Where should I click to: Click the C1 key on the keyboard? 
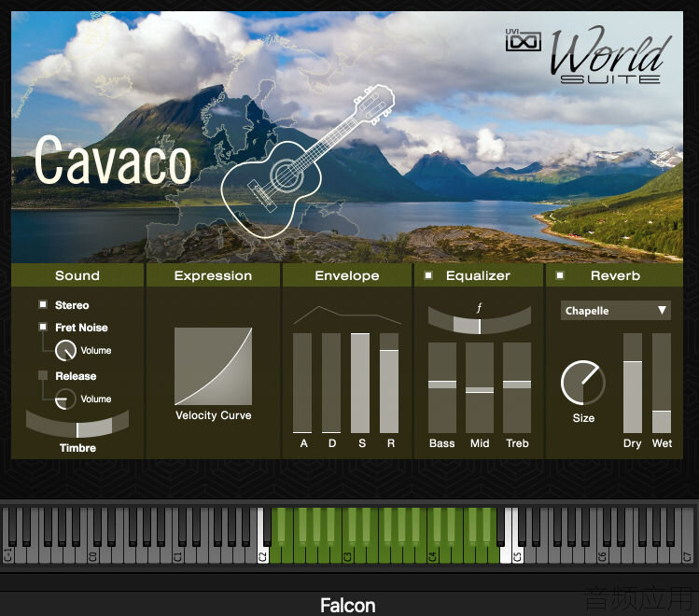click(178, 555)
